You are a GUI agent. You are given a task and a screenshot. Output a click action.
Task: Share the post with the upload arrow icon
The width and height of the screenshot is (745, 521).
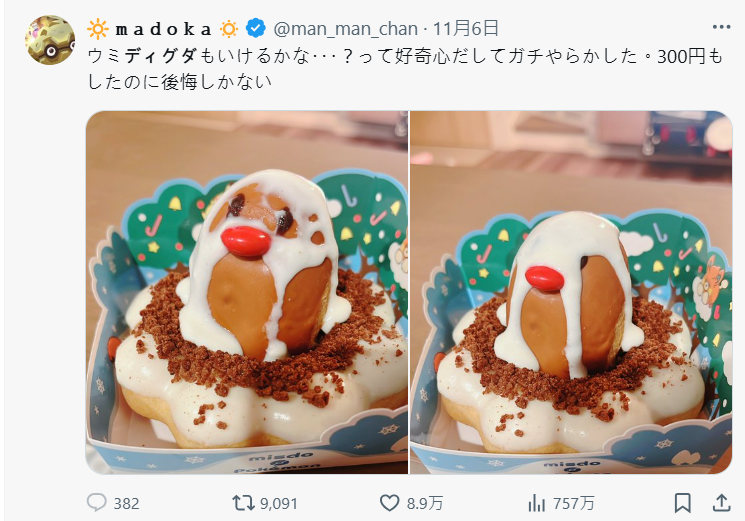[721, 503]
